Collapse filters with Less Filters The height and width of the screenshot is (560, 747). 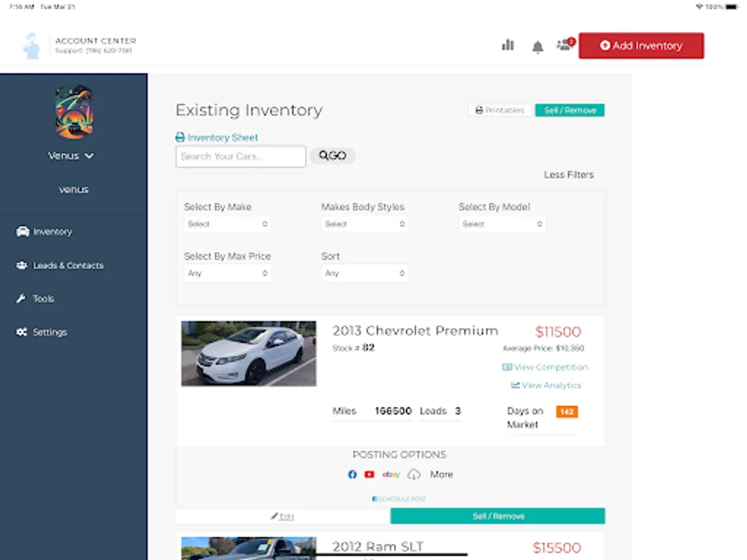569,175
